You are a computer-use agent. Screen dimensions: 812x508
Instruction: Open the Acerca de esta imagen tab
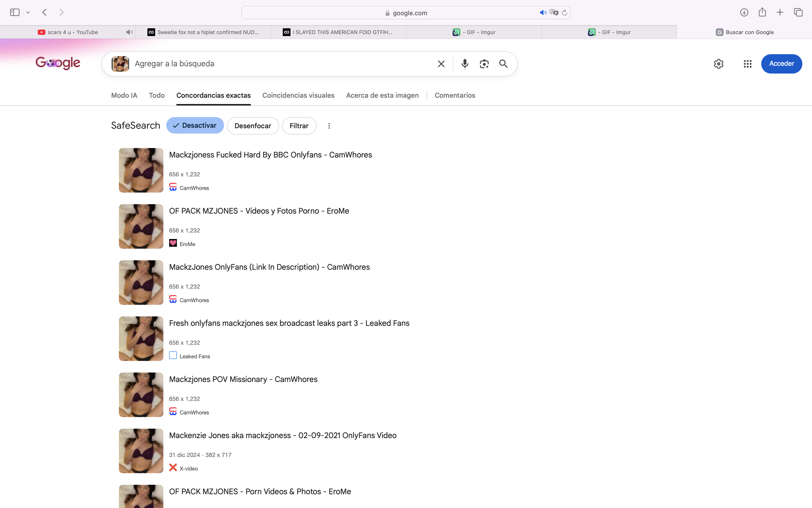[x=382, y=95]
